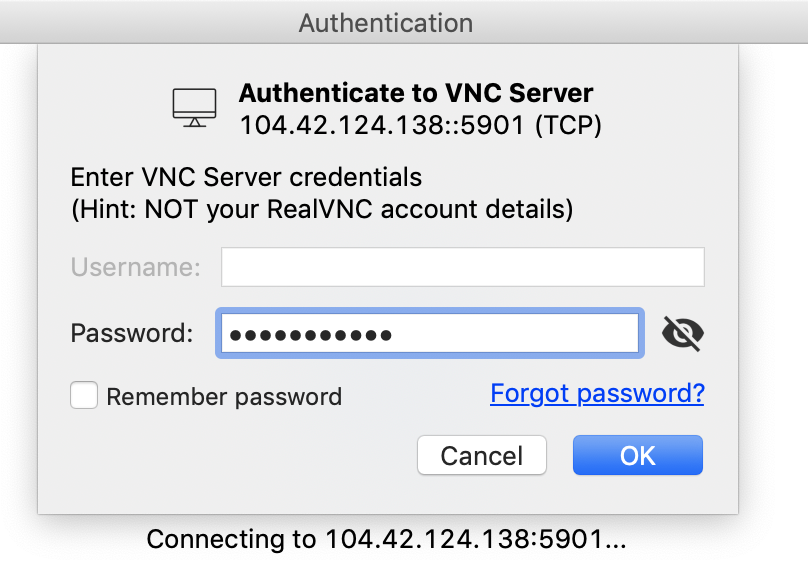808x578 pixels.
Task: Open the Forgot password? link
Action: pyautogui.click(x=597, y=394)
